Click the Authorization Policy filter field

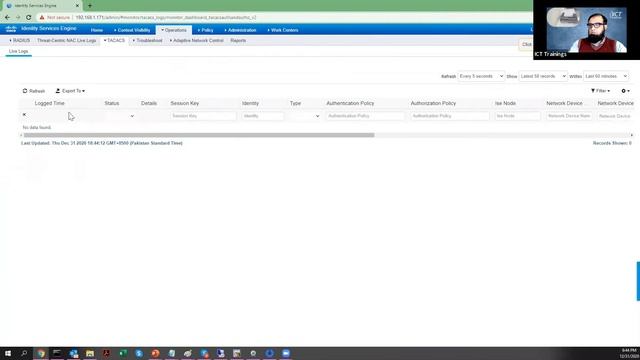coord(450,116)
